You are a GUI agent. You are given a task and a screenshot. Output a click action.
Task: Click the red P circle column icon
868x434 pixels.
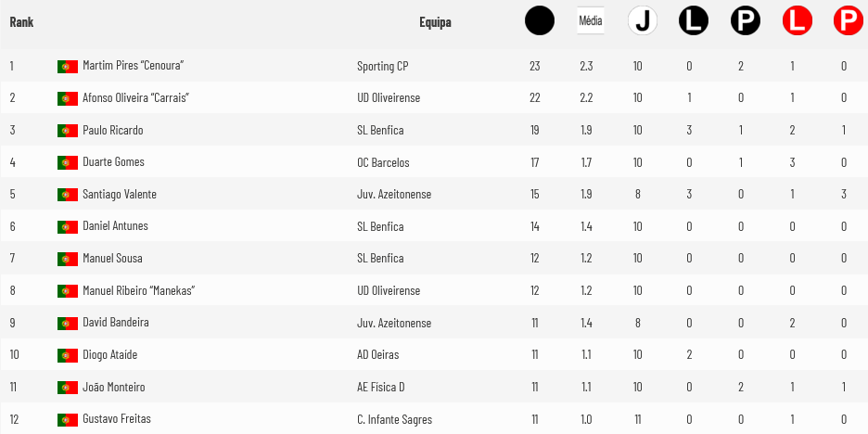coord(849,21)
